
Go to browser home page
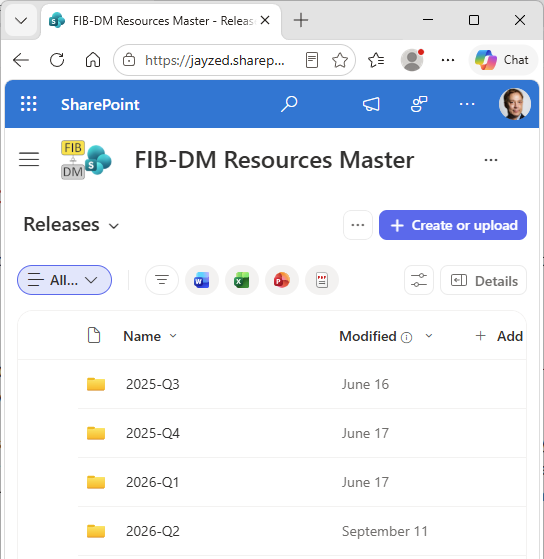pyautogui.click(x=93, y=60)
